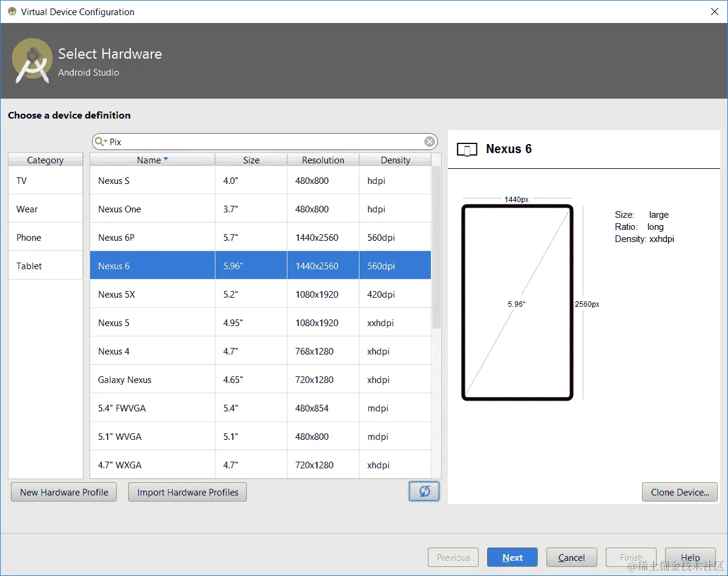Select the Nexus S device row
This screenshot has width=728, height=576.
point(260,180)
